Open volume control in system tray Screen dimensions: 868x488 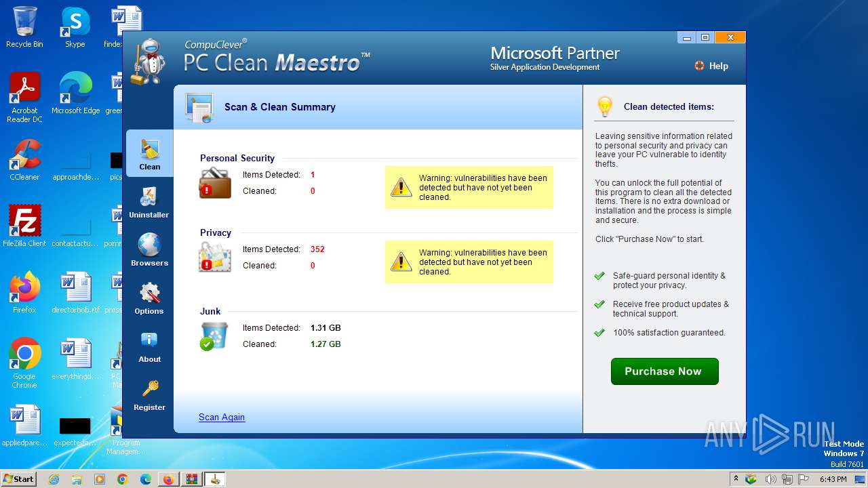771,479
